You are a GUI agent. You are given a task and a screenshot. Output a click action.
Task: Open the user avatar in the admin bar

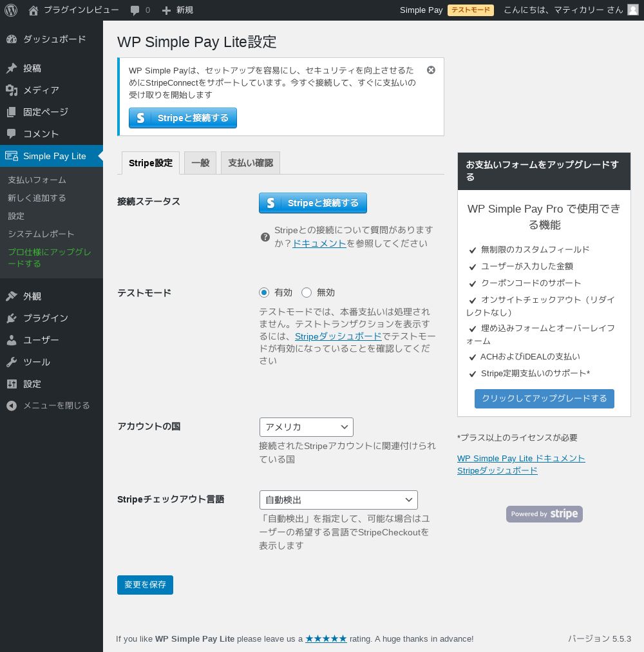coord(633,10)
